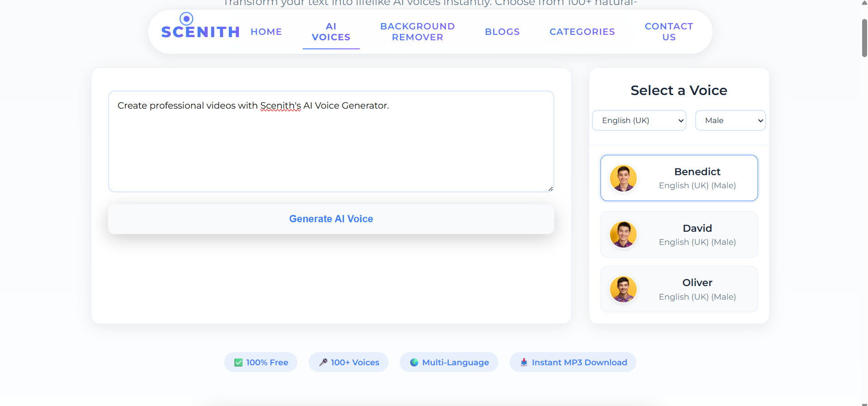Click the "Select a Voice" heading
Image resolution: width=868 pixels, height=406 pixels.
click(x=679, y=91)
